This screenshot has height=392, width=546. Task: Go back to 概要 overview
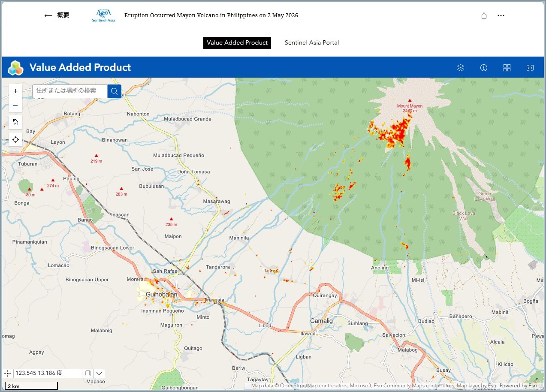(x=57, y=15)
